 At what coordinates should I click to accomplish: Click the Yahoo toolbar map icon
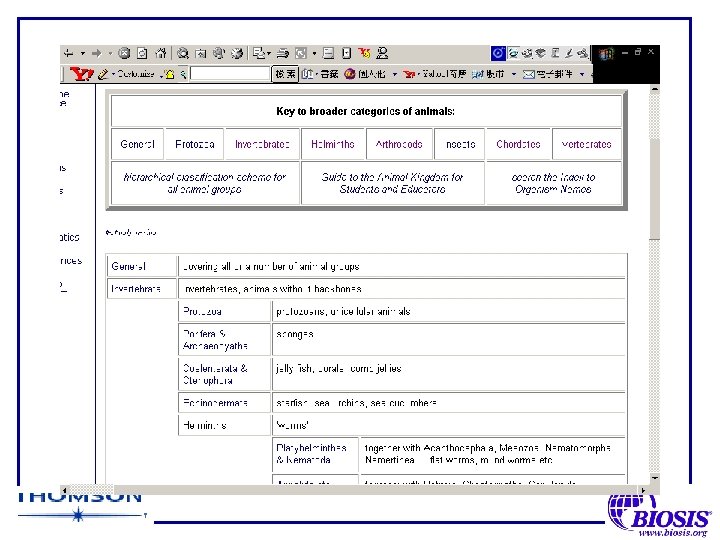[478, 74]
